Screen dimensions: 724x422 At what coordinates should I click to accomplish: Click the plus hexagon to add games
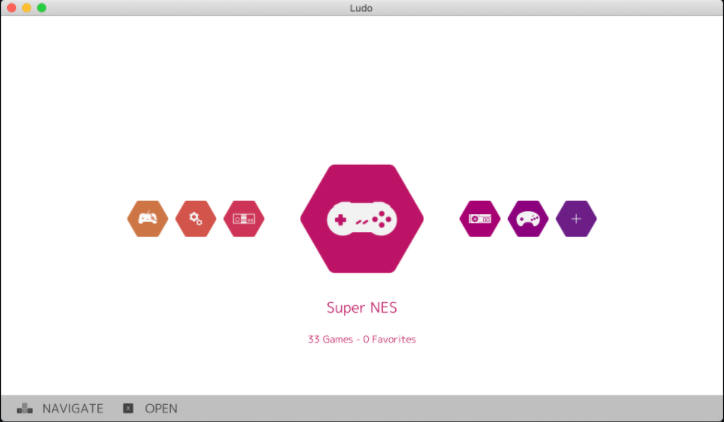(576, 219)
